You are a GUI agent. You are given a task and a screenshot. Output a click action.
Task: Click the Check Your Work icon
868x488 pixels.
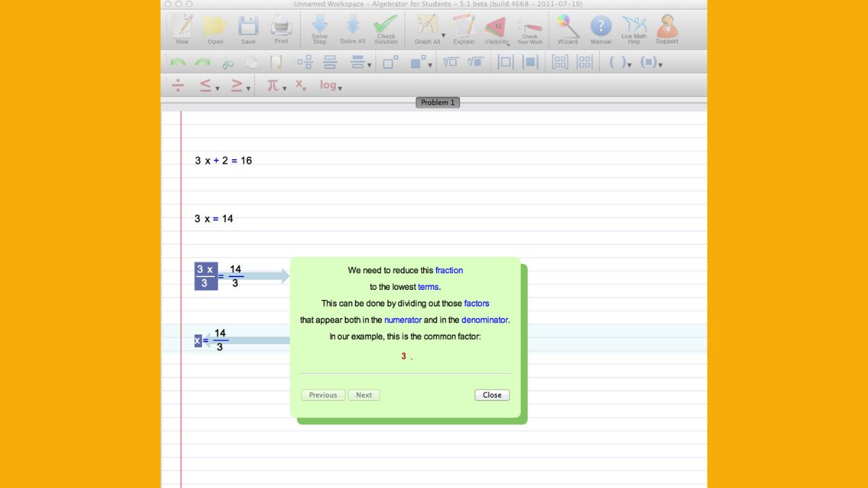pyautogui.click(x=529, y=28)
